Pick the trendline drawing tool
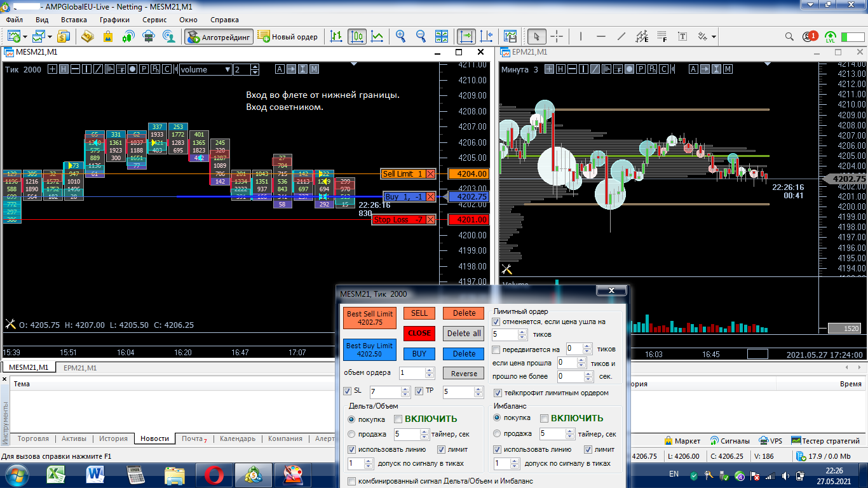Image resolution: width=868 pixels, height=488 pixels. [621, 37]
